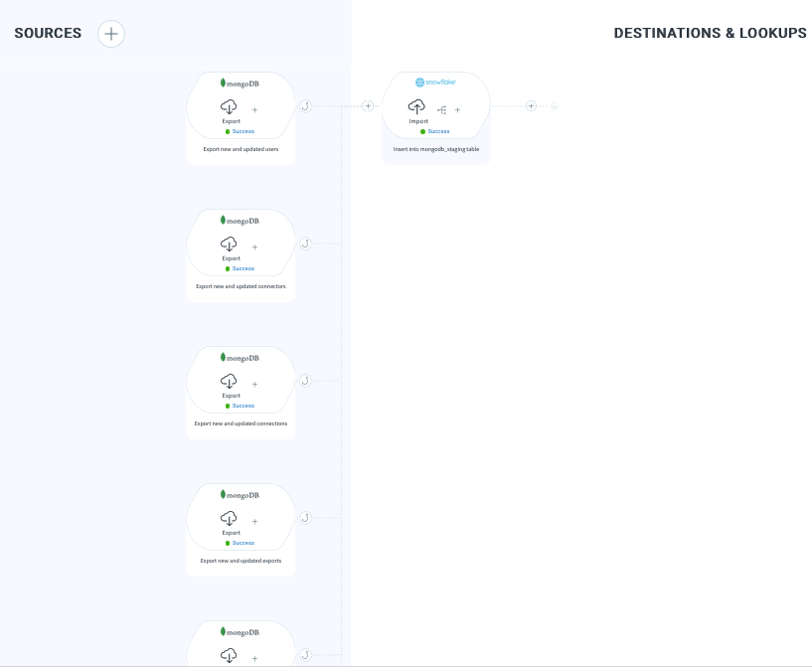This screenshot has height=668, width=812.
Task: Add a step before the Snowflake import
Action: point(368,106)
